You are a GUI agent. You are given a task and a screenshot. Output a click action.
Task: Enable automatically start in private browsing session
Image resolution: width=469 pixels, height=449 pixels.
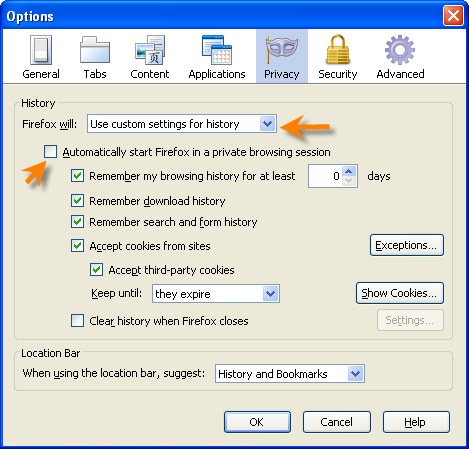pyautogui.click(x=50, y=152)
